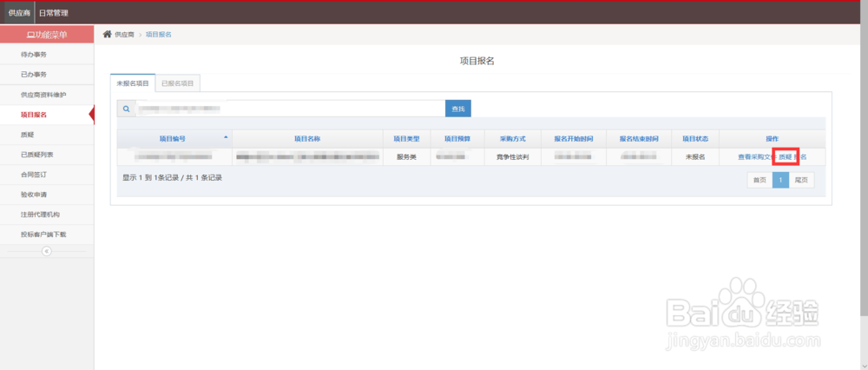Click the record count text 显示 1 到 1条记录
Image resolution: width=868 pixels, height=370 pixels.
coord(150,178)
